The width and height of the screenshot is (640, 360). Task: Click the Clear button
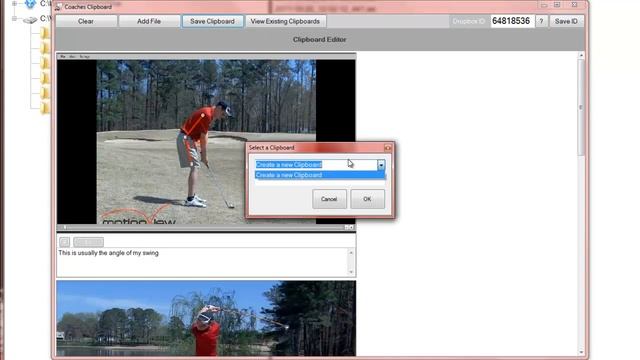tap(86, 21)
